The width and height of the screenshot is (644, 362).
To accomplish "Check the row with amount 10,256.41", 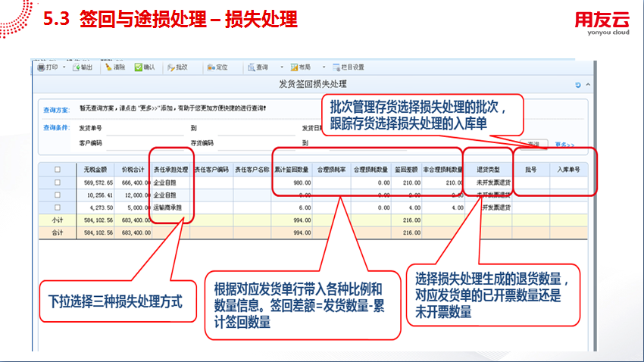I will click(x=58, y=195).
